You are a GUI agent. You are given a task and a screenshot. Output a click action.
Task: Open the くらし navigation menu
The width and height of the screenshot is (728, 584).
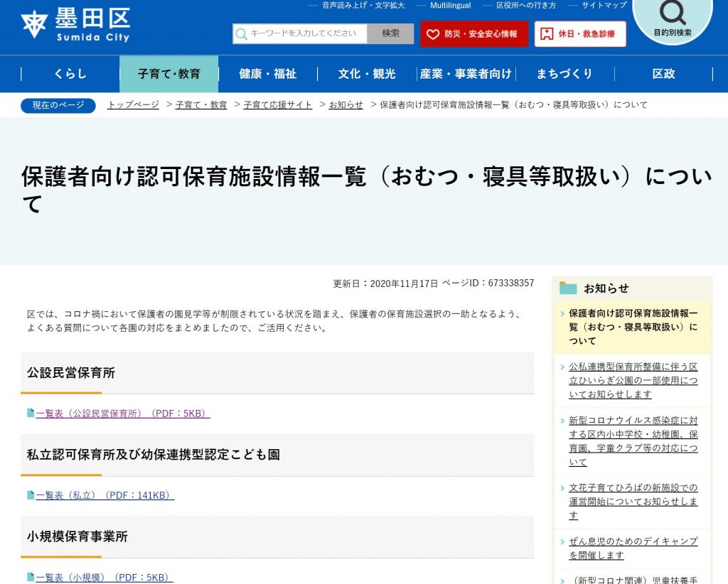[x=70, y=74]
